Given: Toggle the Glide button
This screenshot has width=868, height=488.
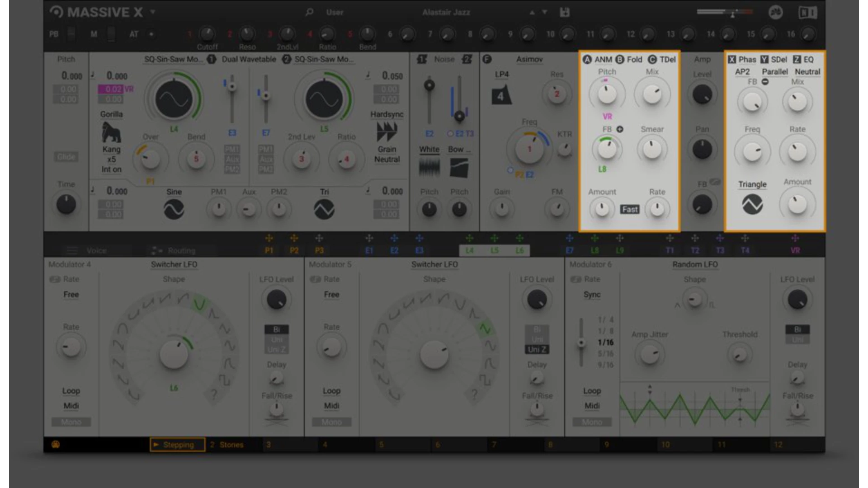Looking at the screenshot, I should 66,157.
